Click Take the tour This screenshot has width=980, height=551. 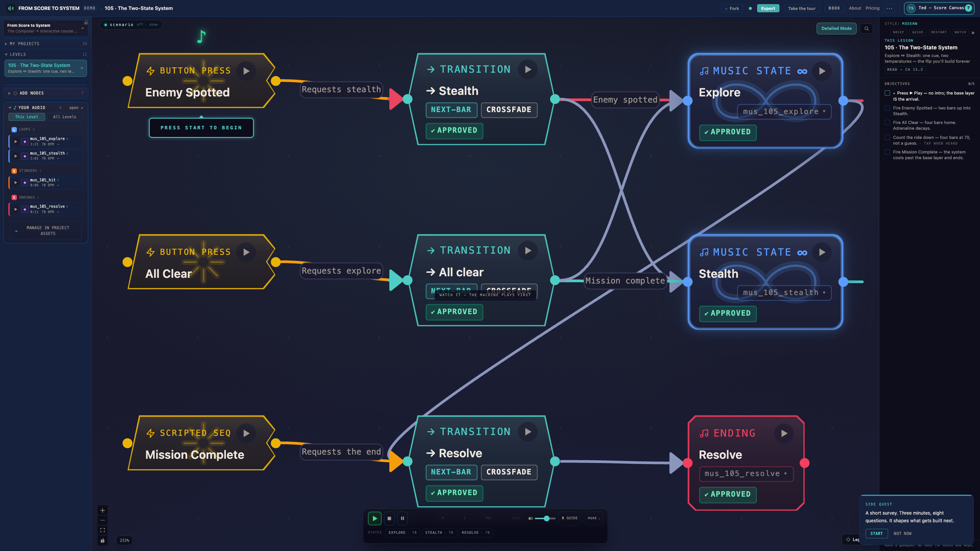[802, 8]
